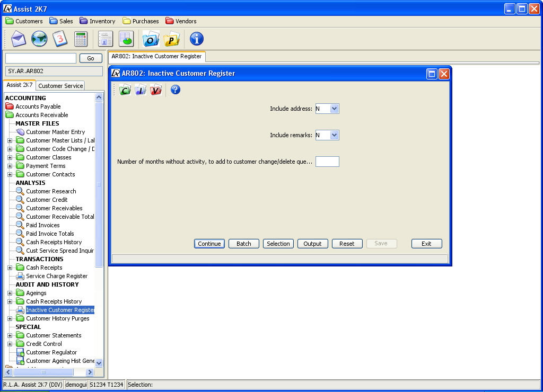Click the months without activity input field

click(x=327, y=162)
